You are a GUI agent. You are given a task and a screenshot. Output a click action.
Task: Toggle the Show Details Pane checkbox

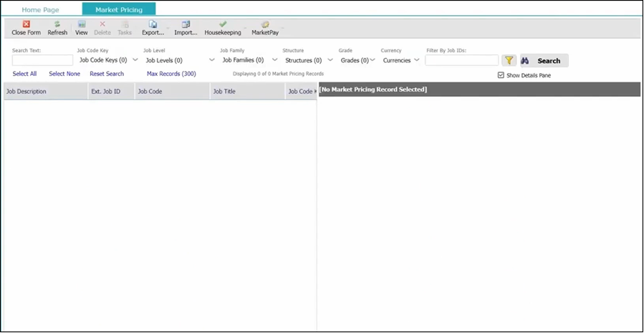coord(501,75)
